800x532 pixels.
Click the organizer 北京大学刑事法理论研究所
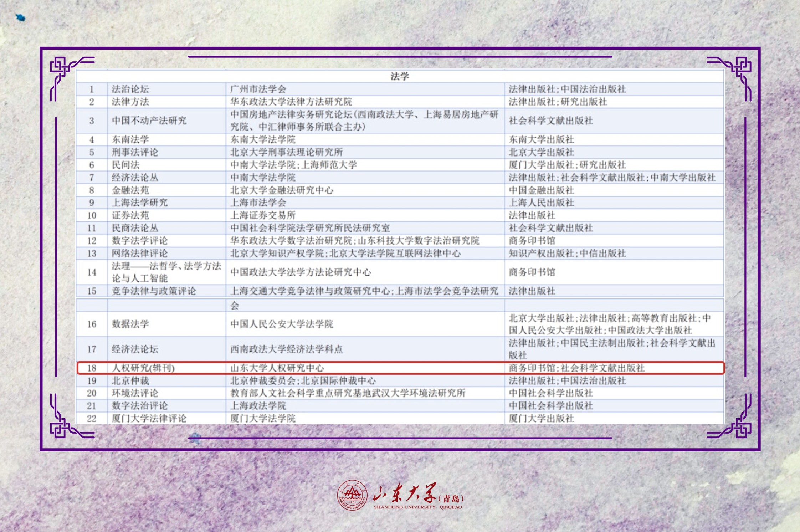pos(286,152)
